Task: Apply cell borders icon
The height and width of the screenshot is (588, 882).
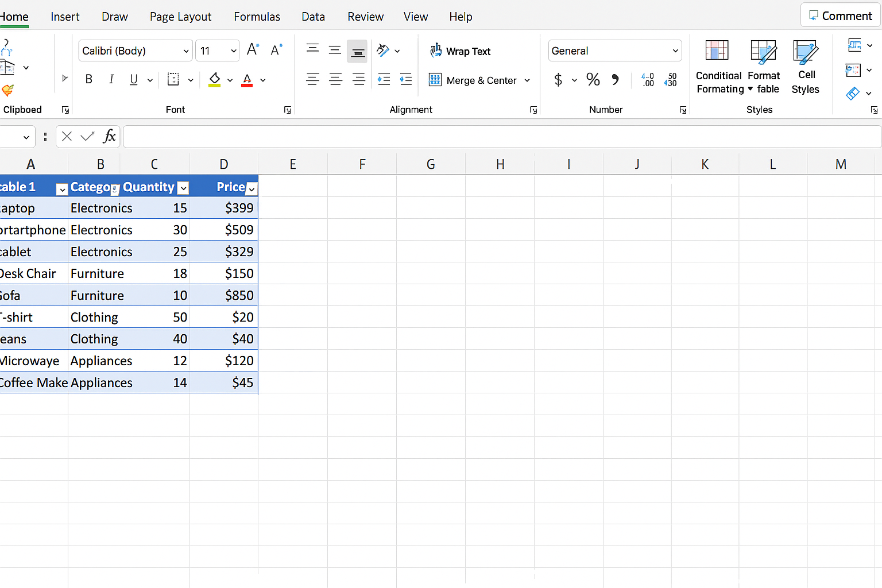Action: pos(173,79)
